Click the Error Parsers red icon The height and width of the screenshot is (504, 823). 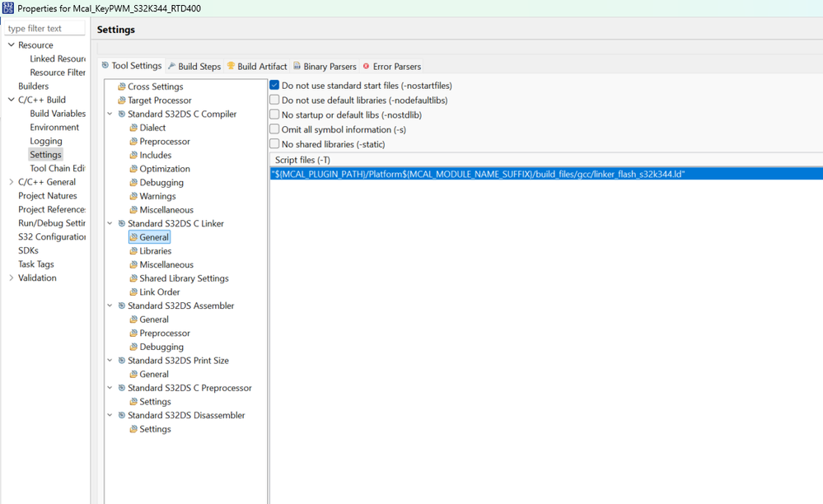367,66
